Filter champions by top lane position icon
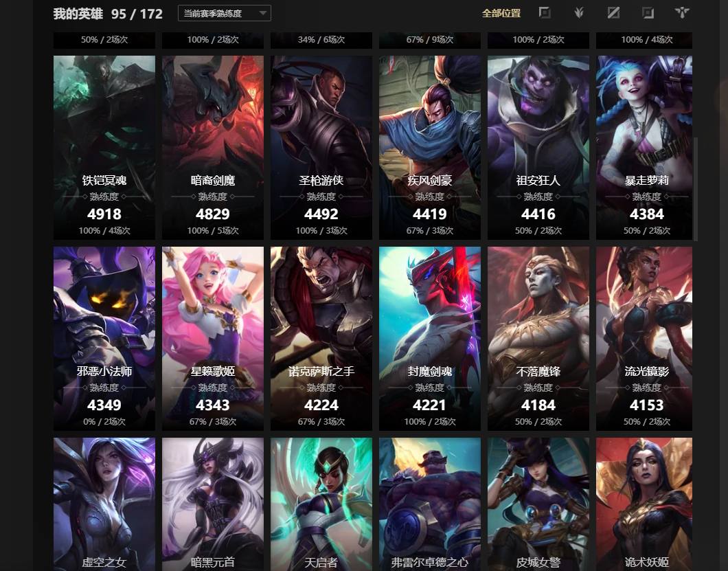The height and width of the screenshot is (571, 728). point(545,12)
